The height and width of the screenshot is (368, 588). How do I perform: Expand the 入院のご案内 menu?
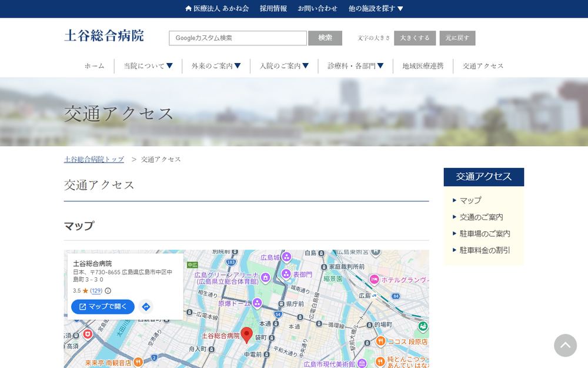[284, 66]
